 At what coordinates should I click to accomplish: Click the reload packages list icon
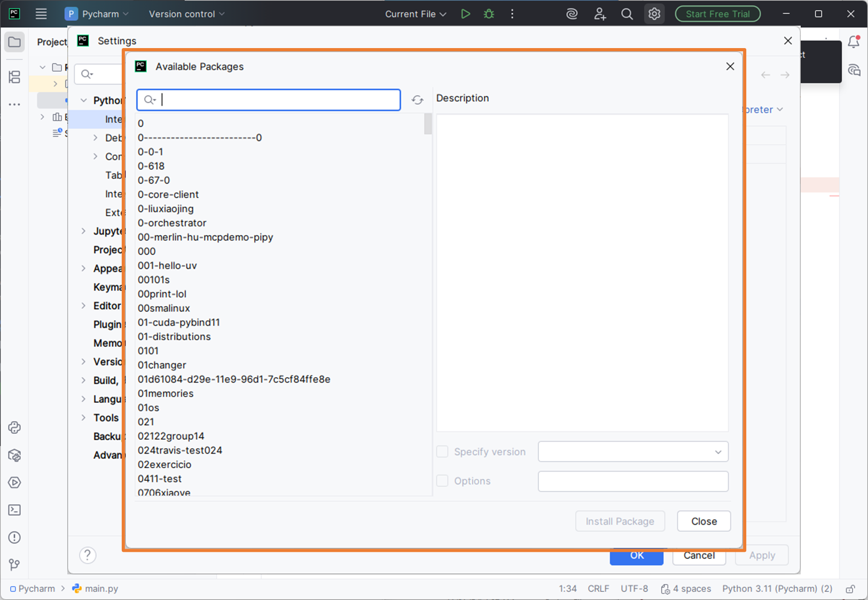pos(417,100)
